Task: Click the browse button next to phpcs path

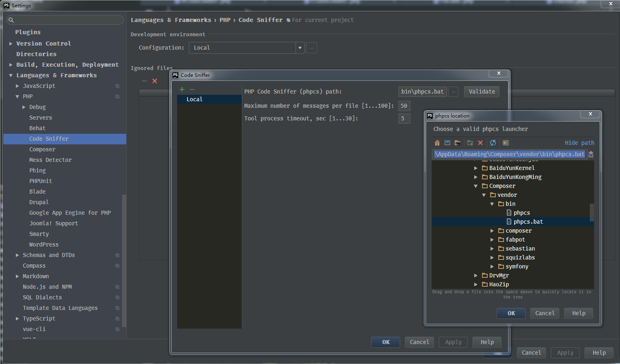Action: [453, 92]
